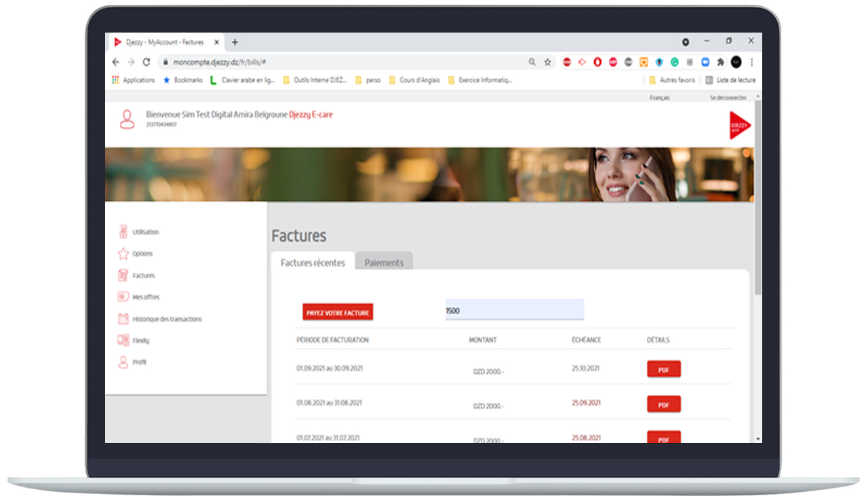Open the Flexily sidebar item
868x496 pixels.
tap(133, 341)
